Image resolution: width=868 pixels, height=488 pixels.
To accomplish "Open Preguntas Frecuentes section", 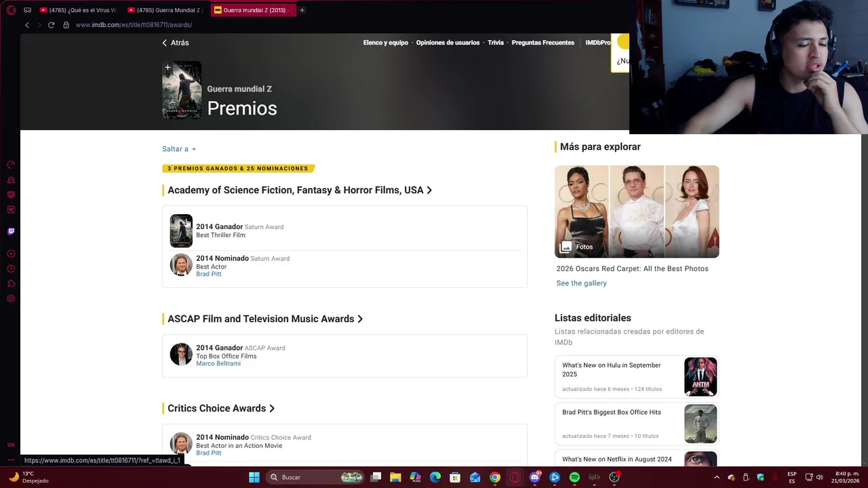I will tap(542, 43).
